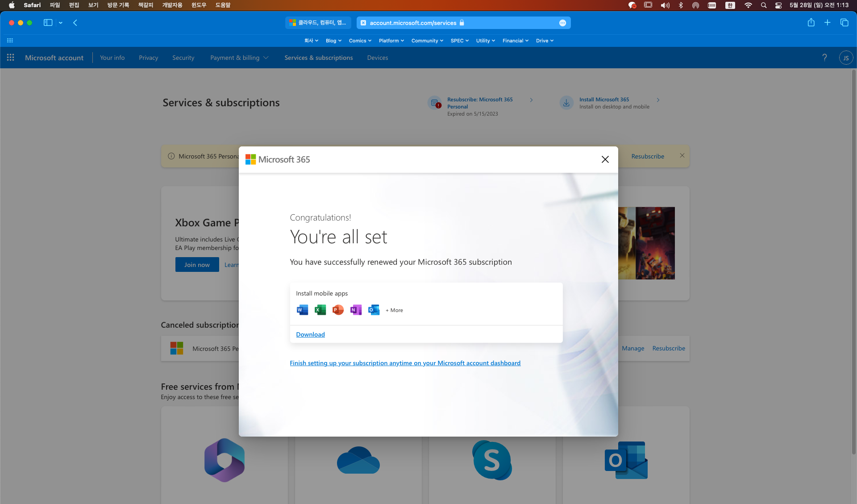
Task: Click the Outlook icon in dialog
Action: pyautogui.click(x=374, y=310)
